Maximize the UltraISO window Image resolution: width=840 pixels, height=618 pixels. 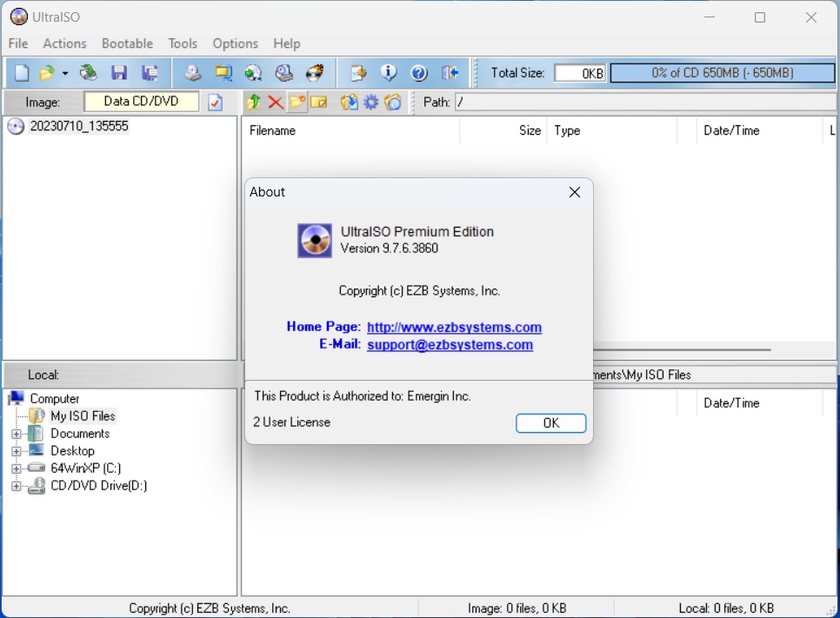click(x=760, y=17)
